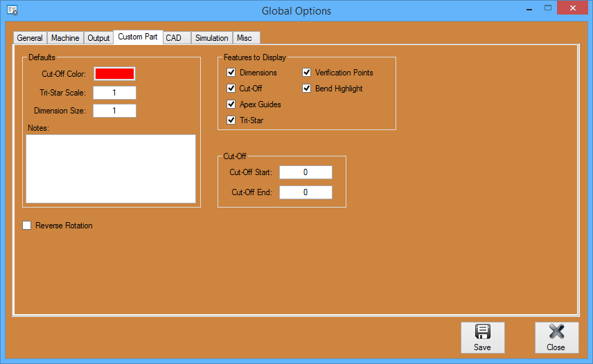Toggle the Cut-Off display checkbox
This screenshot has height=364, width=593.
231,88
